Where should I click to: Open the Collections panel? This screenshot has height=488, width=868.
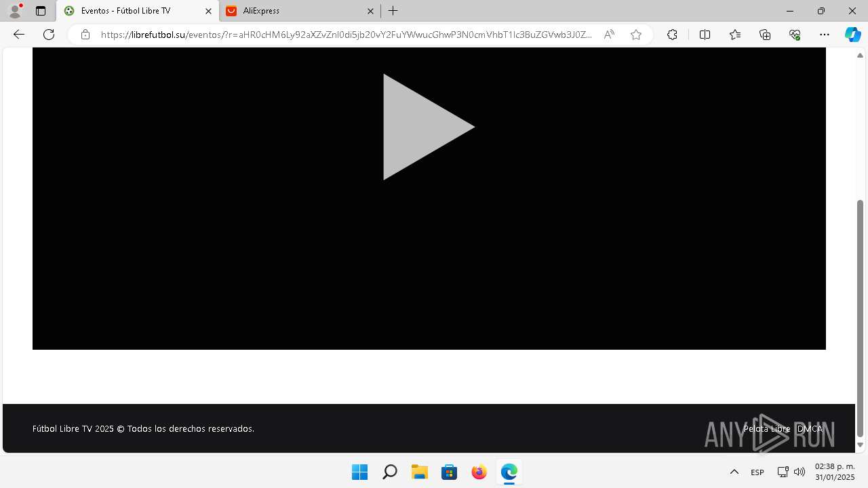765,35
